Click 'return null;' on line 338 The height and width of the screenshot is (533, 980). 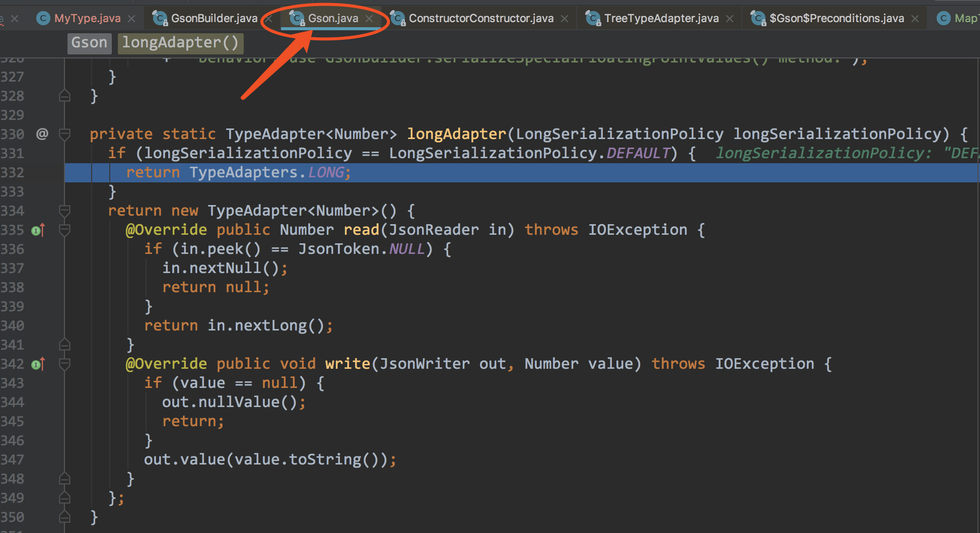click(216, 287)
